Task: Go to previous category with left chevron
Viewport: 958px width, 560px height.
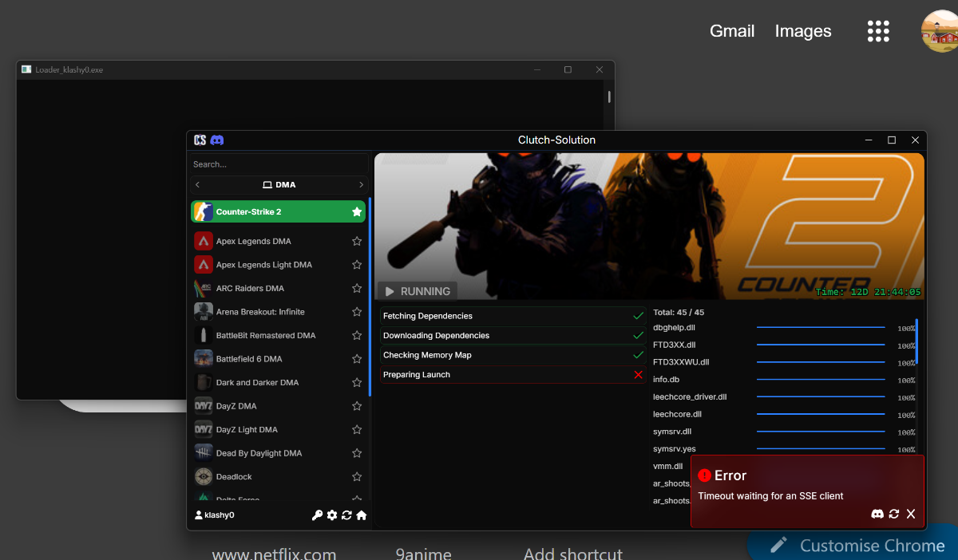Action: [198, 185]
